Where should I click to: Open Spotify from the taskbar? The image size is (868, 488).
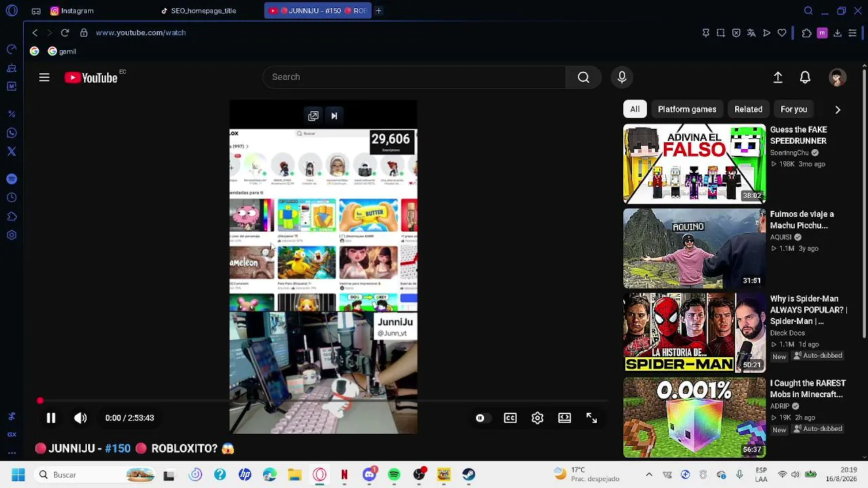pyautogui.click(x=394, y=474)
